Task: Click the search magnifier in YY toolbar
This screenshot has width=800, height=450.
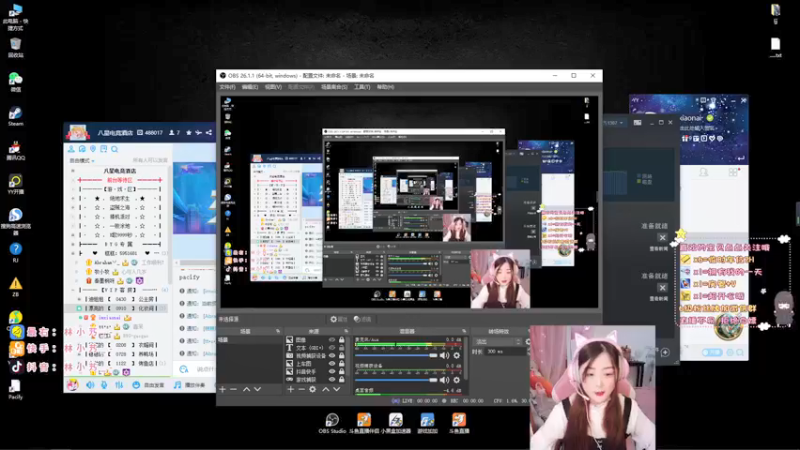Action: [115, 149]
